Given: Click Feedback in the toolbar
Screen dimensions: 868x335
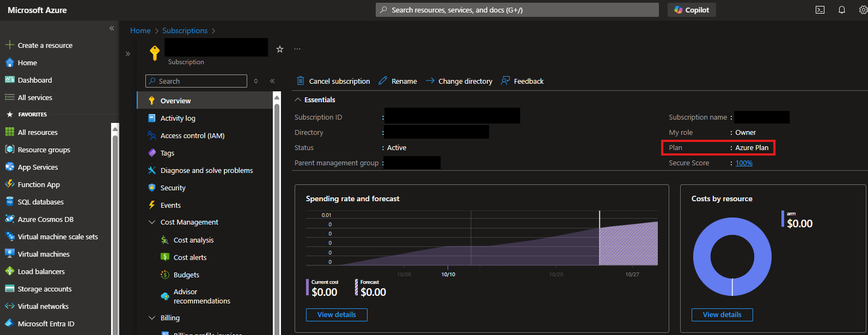Looking at the screenshot, I should point(522,81).
